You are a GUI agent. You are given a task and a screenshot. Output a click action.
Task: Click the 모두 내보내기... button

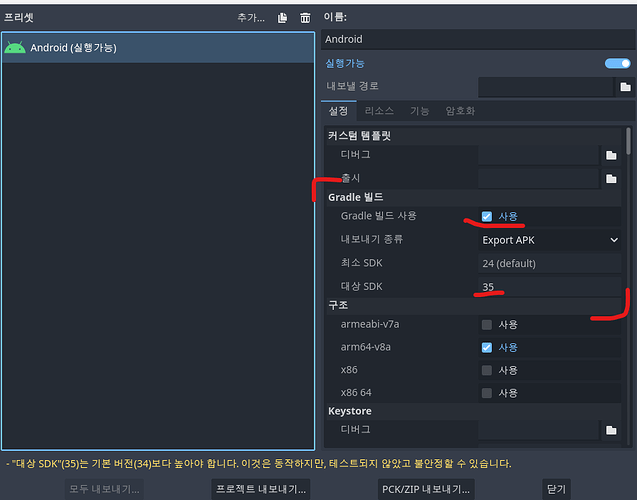[104, 489]
